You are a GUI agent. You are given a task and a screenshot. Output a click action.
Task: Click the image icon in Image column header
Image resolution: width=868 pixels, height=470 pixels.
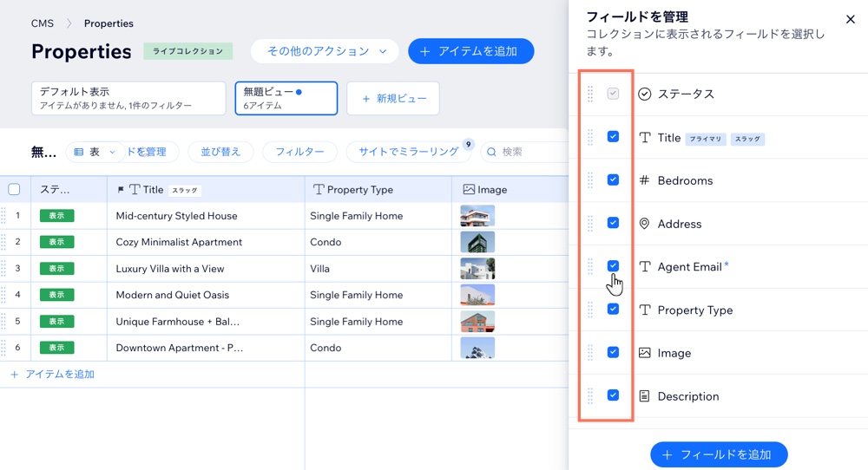pyautogui.click(x=469, y=190)
